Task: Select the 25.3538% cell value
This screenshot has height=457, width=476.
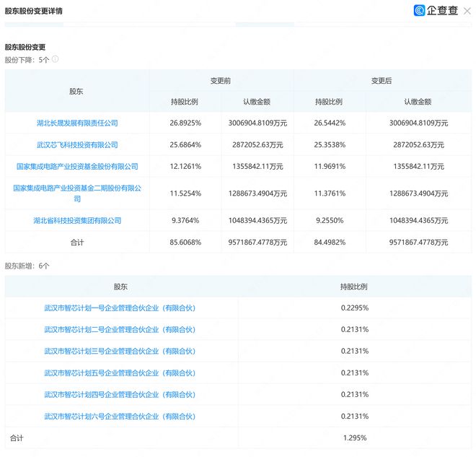Action: coord(330,145)
